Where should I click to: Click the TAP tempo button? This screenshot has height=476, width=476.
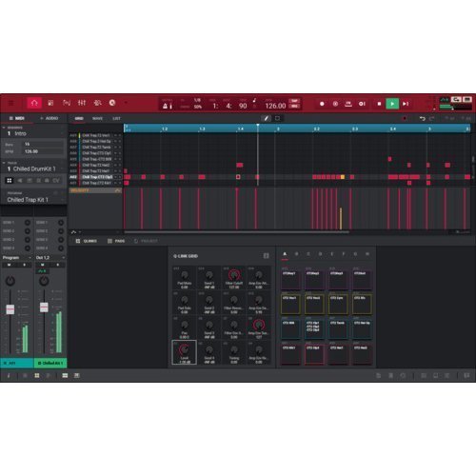[295, 101]
